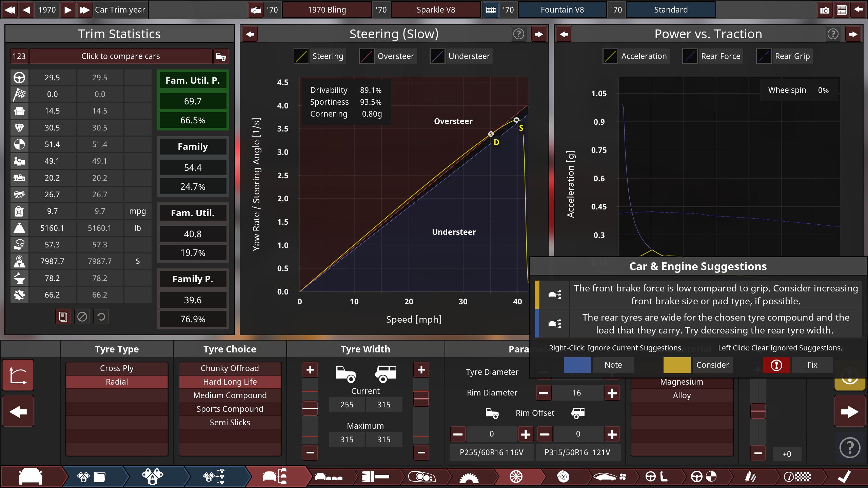Go to previous Power vs. Traction graph
868x488 pixels.
pos(564,34)
